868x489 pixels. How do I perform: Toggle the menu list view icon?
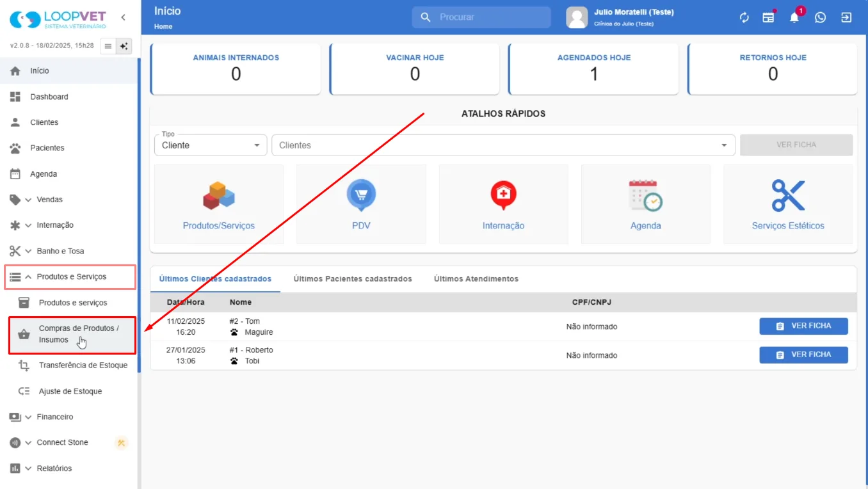click(108, 46)
